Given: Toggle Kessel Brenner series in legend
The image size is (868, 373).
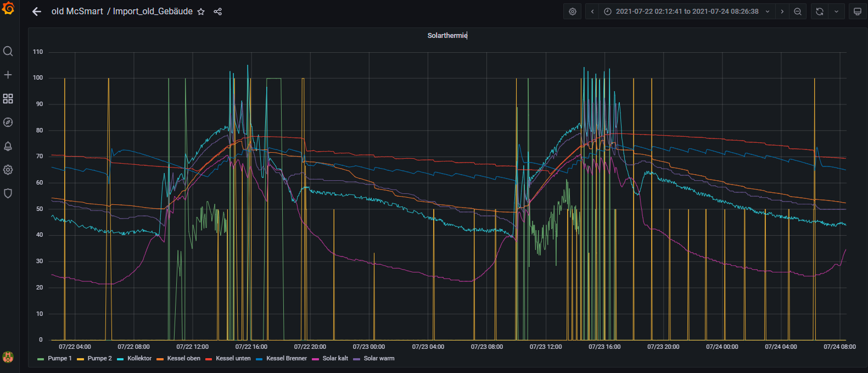Looking at the screenshot, I should 287,358.
